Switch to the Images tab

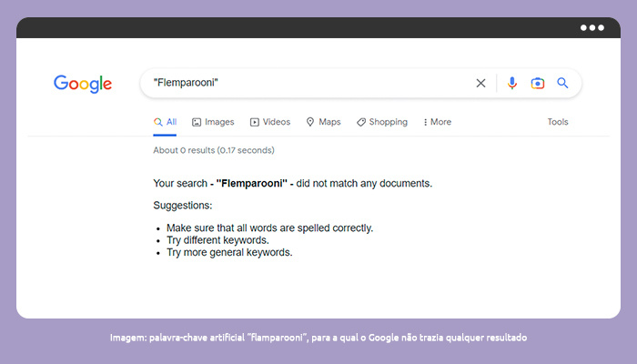click(213, 122)
